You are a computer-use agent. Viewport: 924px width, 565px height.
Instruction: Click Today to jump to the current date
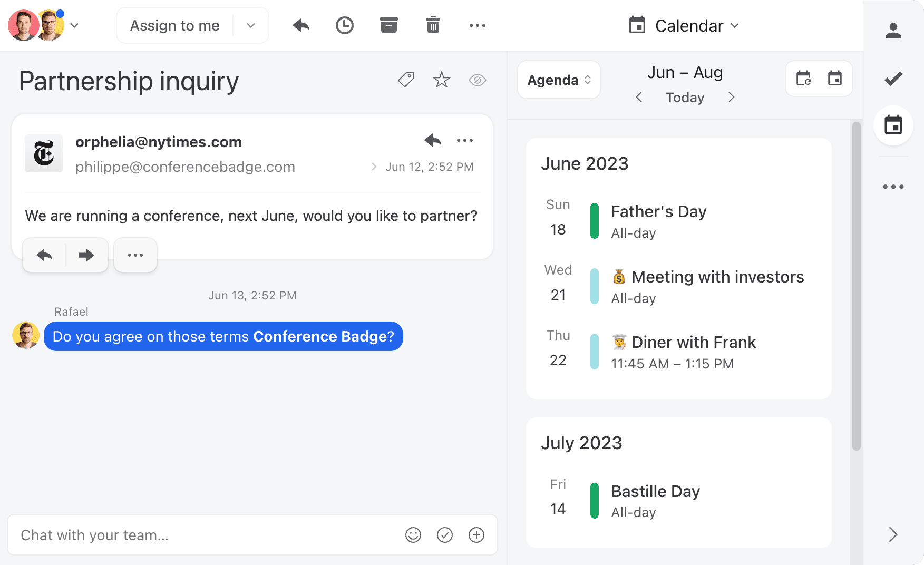tap(684, 97)
